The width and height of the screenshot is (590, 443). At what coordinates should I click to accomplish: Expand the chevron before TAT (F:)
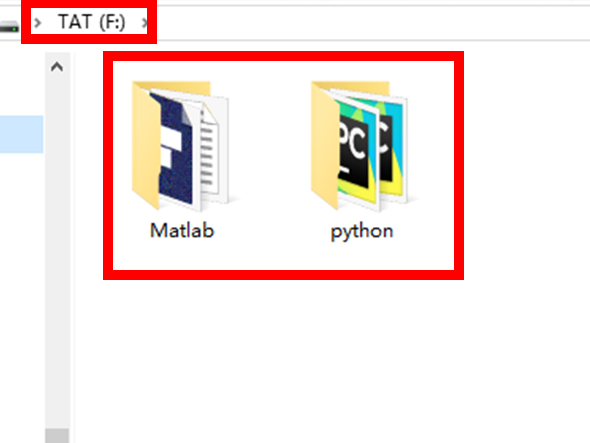[37, 23]
